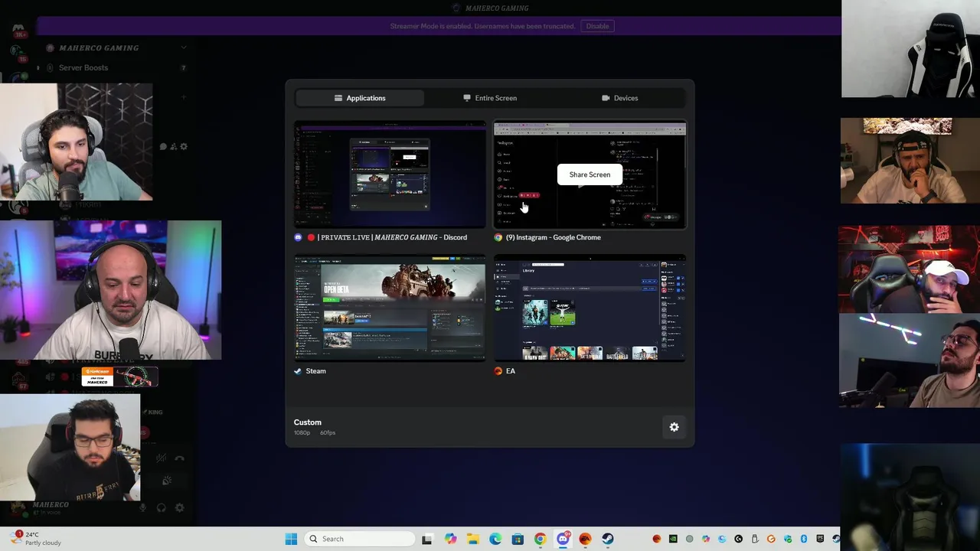Disconnect from voice call icon
980x551 pixels.
179,458
